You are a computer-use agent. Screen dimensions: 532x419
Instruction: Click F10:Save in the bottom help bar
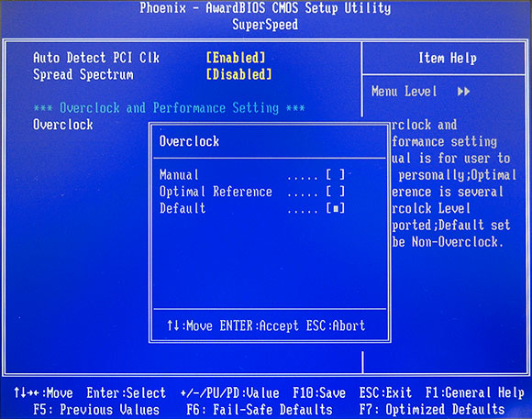pos(319,393)
